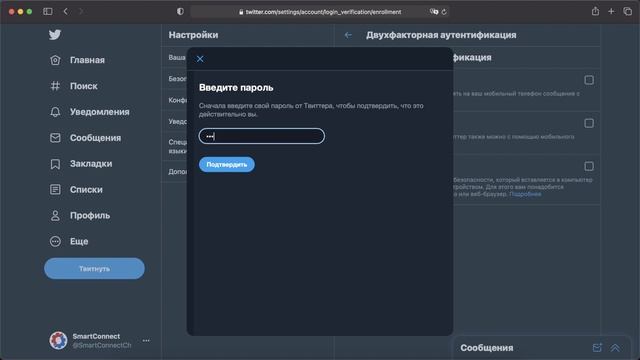The height and width of the screenshot is (360, 640).
Task: Click the Настройки heading
Action: [193, 35]
